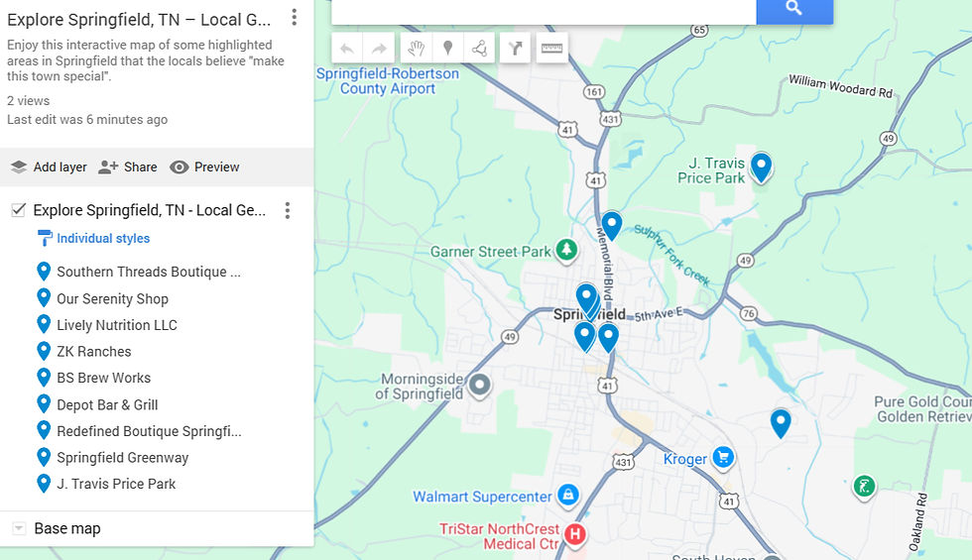972x560 pixels.
Task: Select J. Travis Price Park in layer list
Action: pos(116,484)
